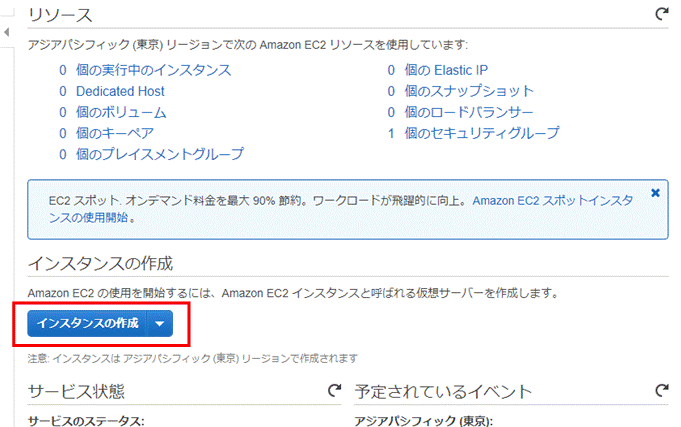Collapse the left sidebar with the arrow
Screen dimensions: 681x427
pos(6,32)
